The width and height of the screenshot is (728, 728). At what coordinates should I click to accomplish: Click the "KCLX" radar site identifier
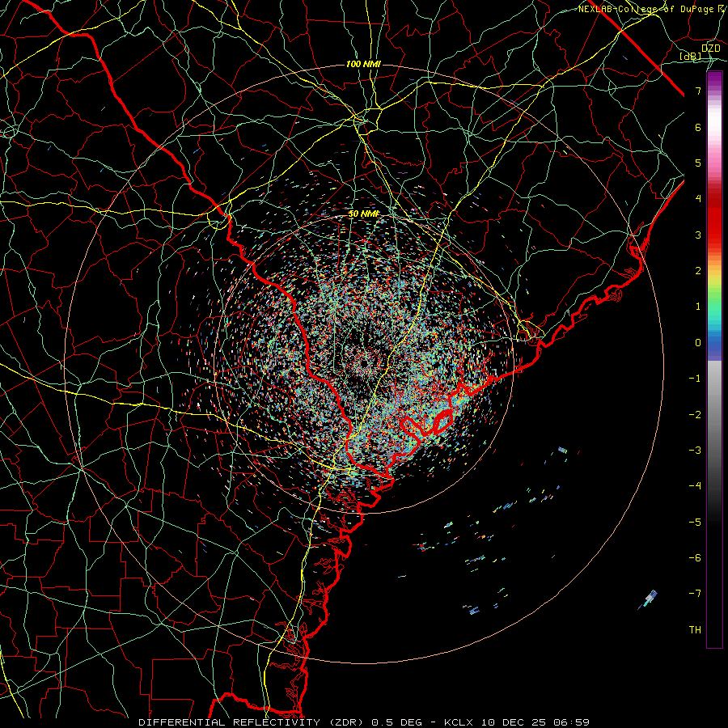(x=459, y=722)
